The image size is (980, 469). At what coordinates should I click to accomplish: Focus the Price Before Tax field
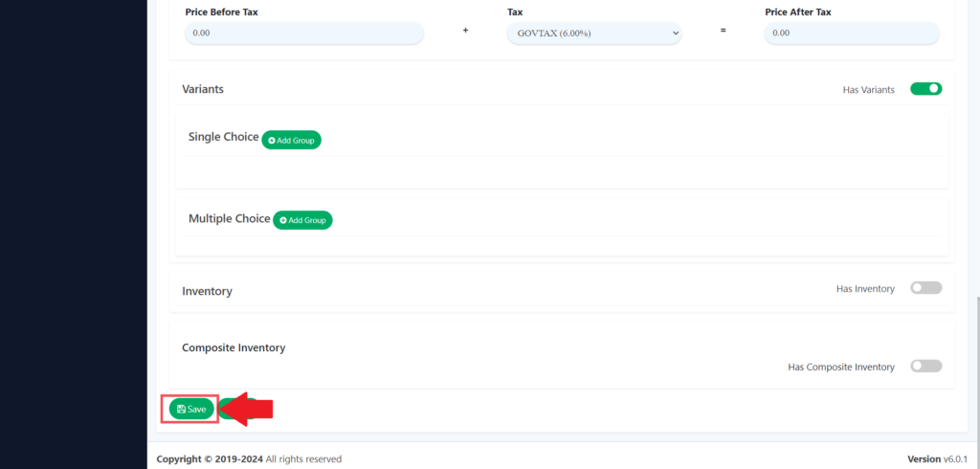pos(303,33)
